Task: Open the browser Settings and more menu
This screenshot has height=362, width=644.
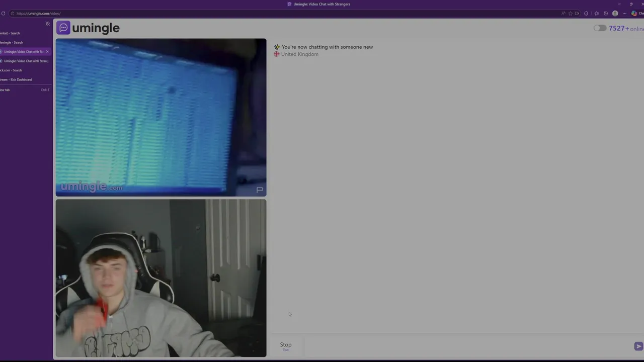Action: click(x=624, y=14)
